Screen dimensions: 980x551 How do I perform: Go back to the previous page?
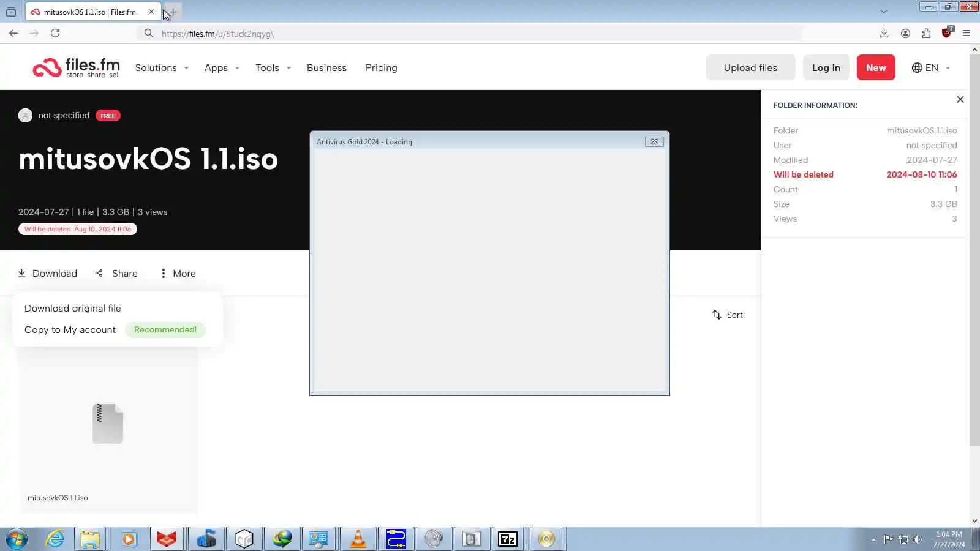(13, 33)
